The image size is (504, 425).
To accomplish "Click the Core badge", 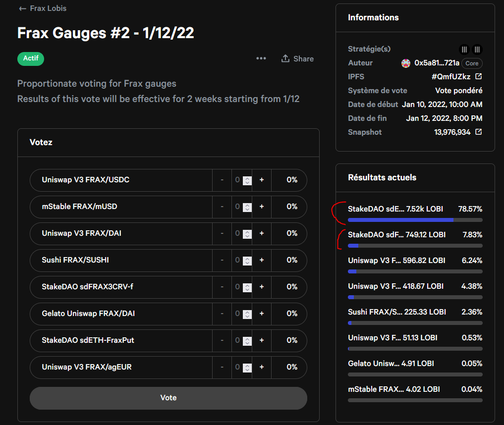I will [x=472, y=63].
